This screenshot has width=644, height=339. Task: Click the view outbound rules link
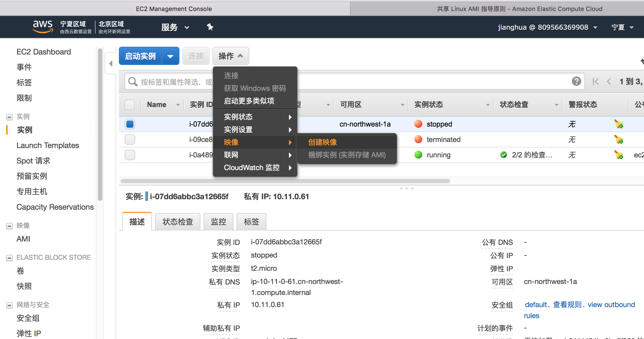tap(579, 310)
